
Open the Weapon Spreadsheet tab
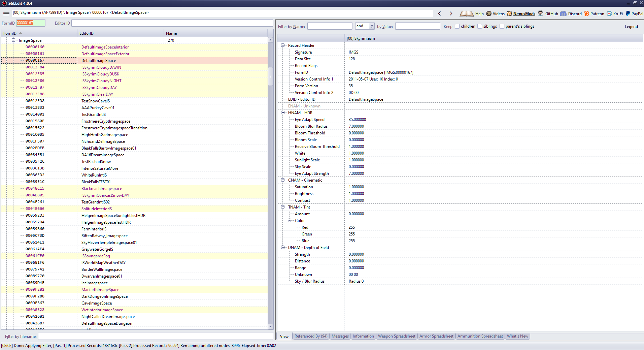coord(397,336)
